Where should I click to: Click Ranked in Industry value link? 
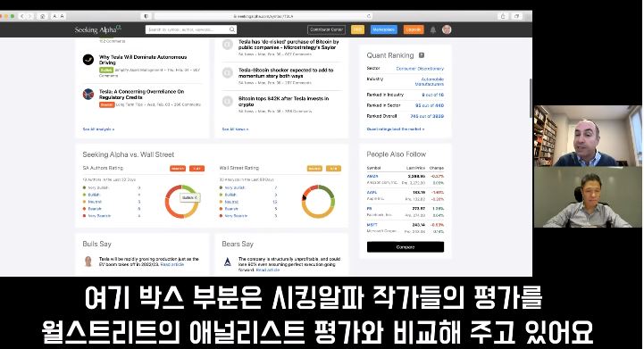[x=433, y=95]
